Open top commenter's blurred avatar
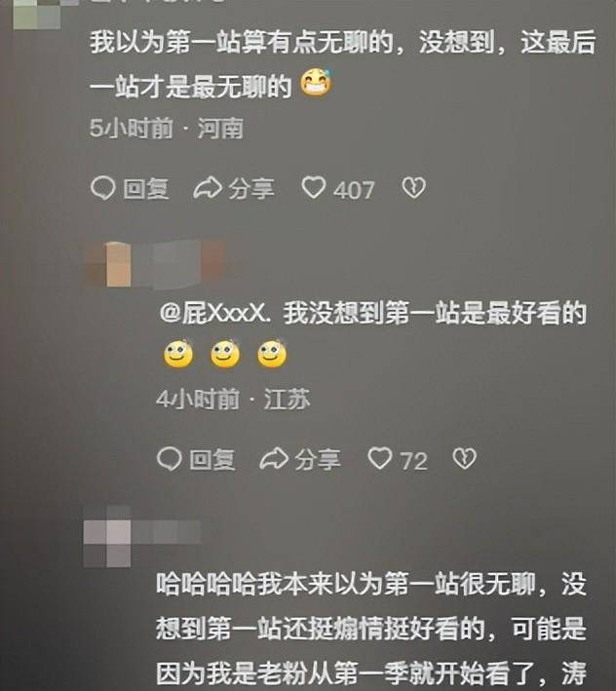This screenshot has width=616, height=691. [37, 14]
